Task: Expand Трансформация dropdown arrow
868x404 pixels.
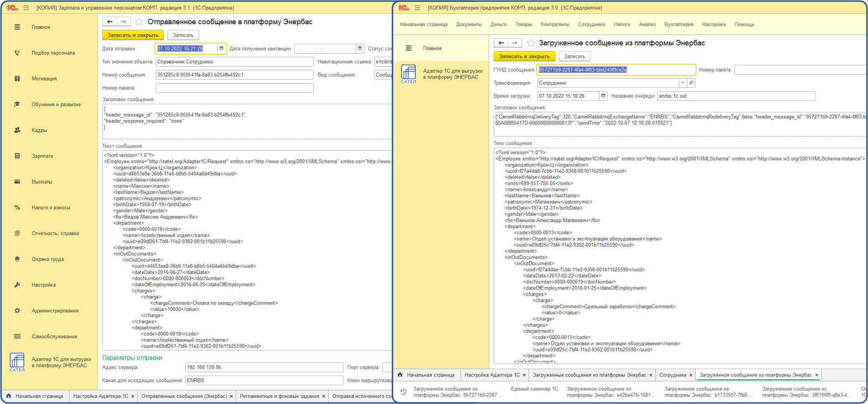Action: tap(683, 83)
